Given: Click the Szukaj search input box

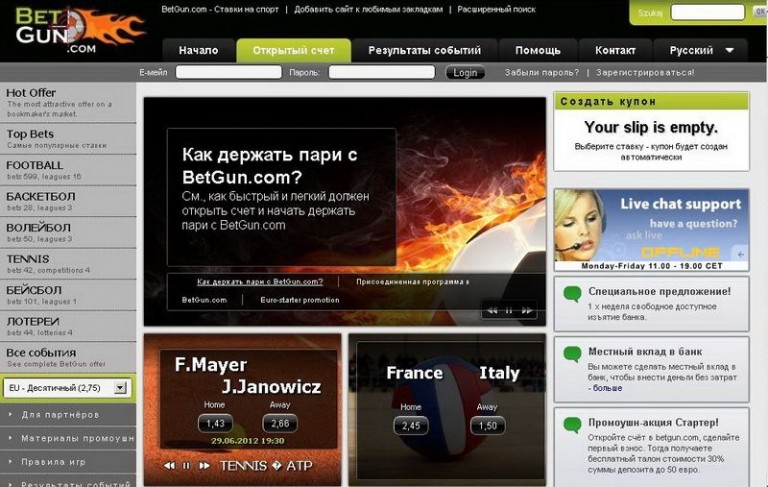Looking at the screenshot, I should (707, 13).
